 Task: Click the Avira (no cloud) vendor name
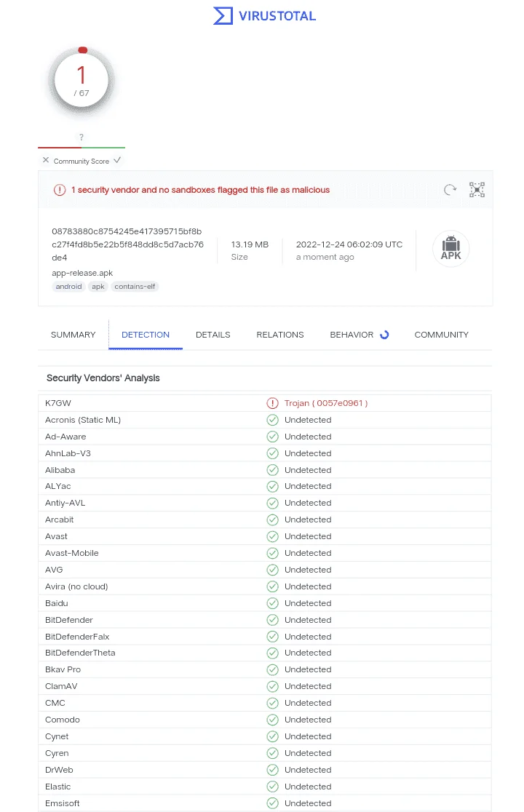76,586
